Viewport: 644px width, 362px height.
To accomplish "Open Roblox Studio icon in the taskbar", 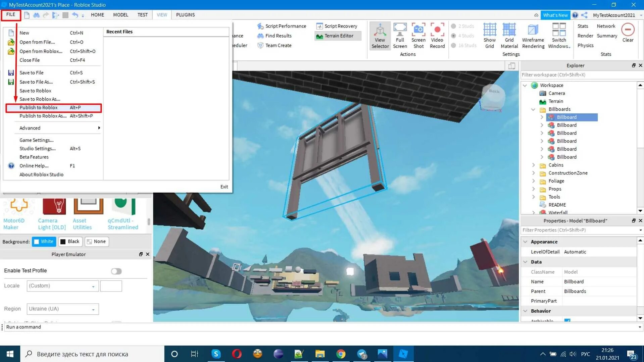I will point(403,354).
